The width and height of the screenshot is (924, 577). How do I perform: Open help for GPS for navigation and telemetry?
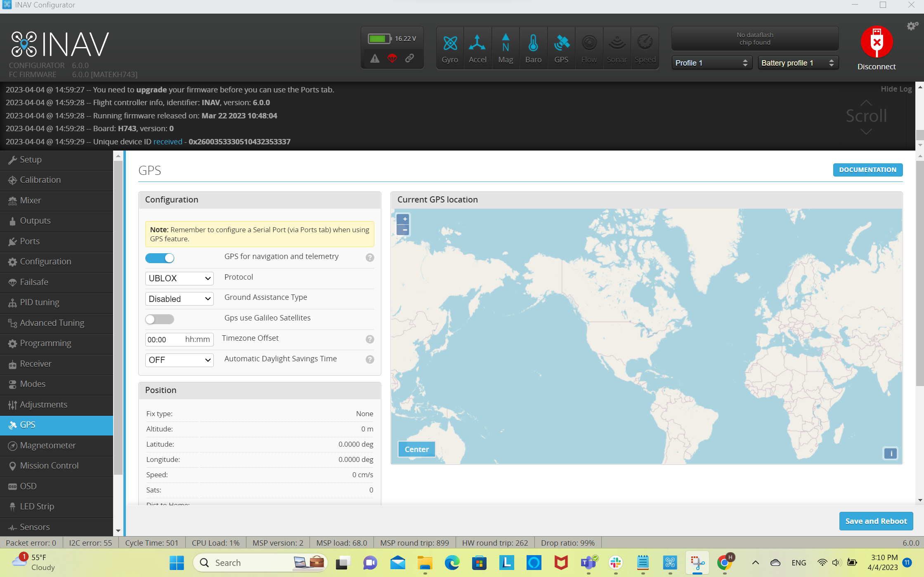click(369, 257)
